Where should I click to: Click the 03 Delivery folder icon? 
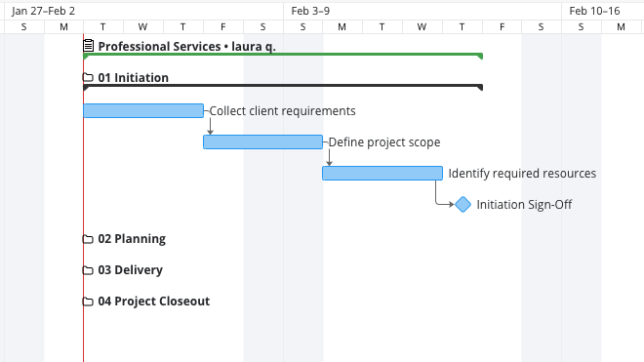click(88, 270)
